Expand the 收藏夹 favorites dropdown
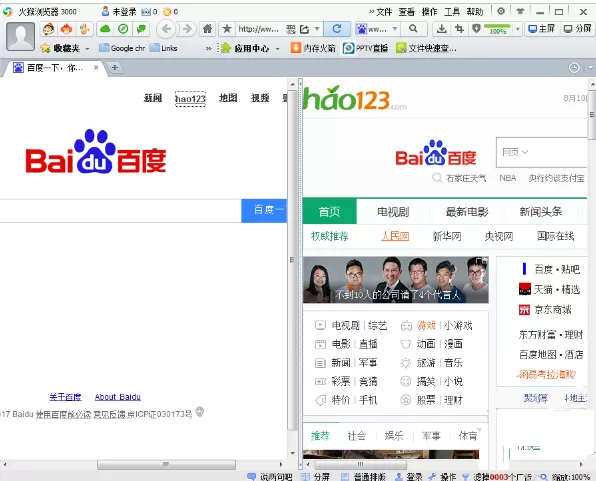Screen dimensions: 596x481 click(87, 49)
